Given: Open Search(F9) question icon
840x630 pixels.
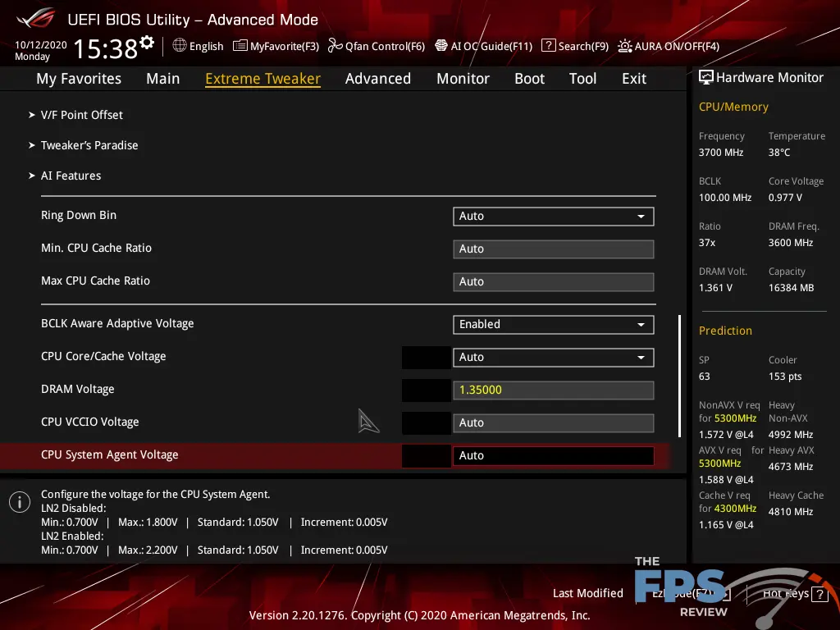Looking at the screenshot, I should click(x=548, y=46).
